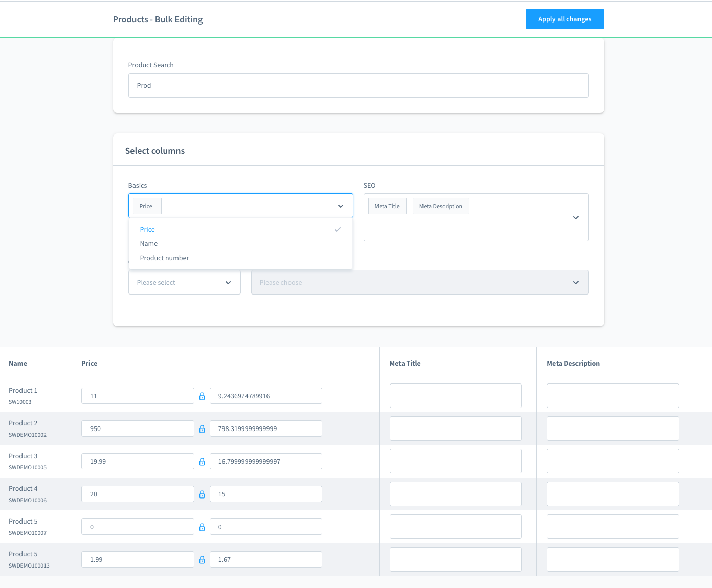Toggle the price link lock for Product 2
The image size is (712, 588).
point(202,429)
